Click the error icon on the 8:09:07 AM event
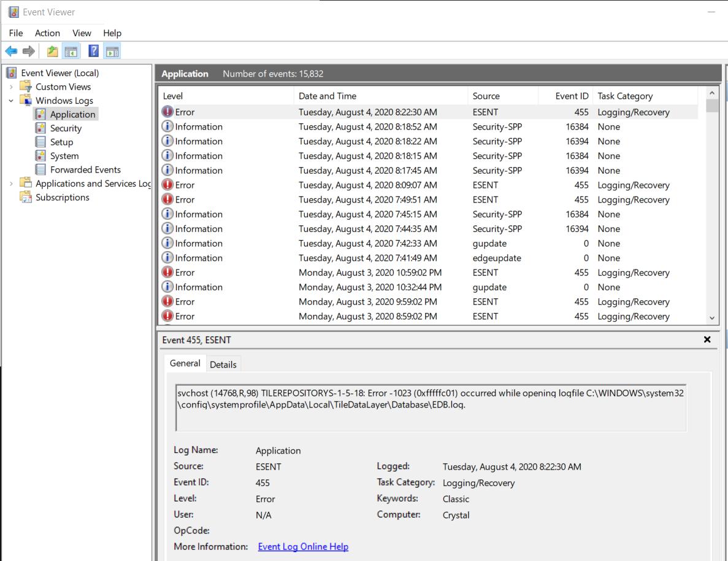The height and width of the screenshot is (561, 728). tap(167, 185)
